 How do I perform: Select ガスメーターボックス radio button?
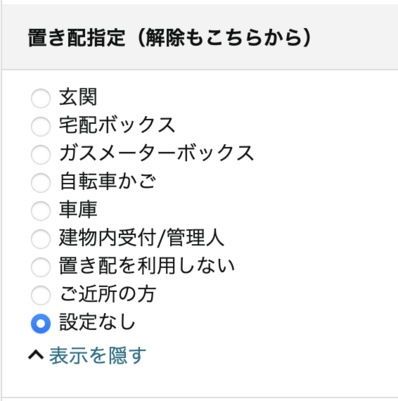41,154
